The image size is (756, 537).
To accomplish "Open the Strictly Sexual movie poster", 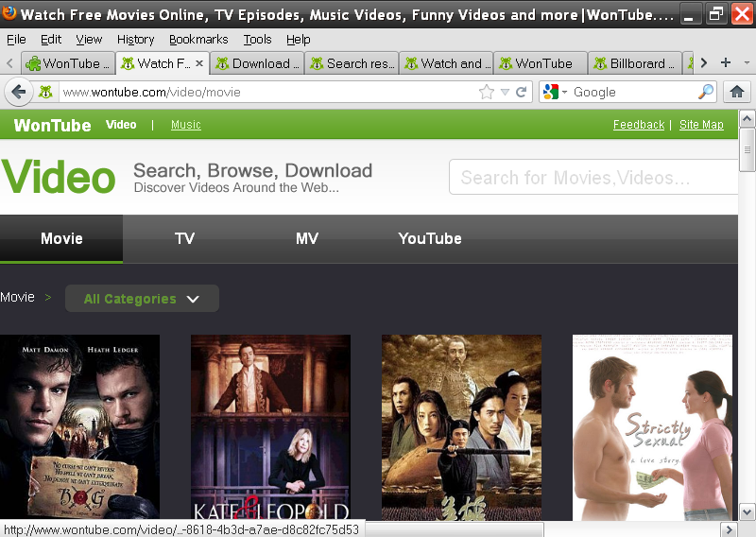I will (652, 427).
